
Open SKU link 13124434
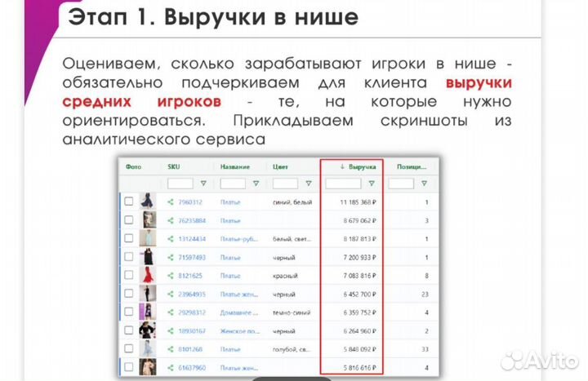click(x=192, y=239)
